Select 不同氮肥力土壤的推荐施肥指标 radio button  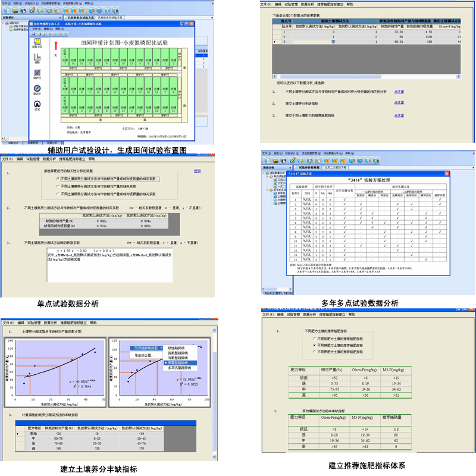(314, 339)
